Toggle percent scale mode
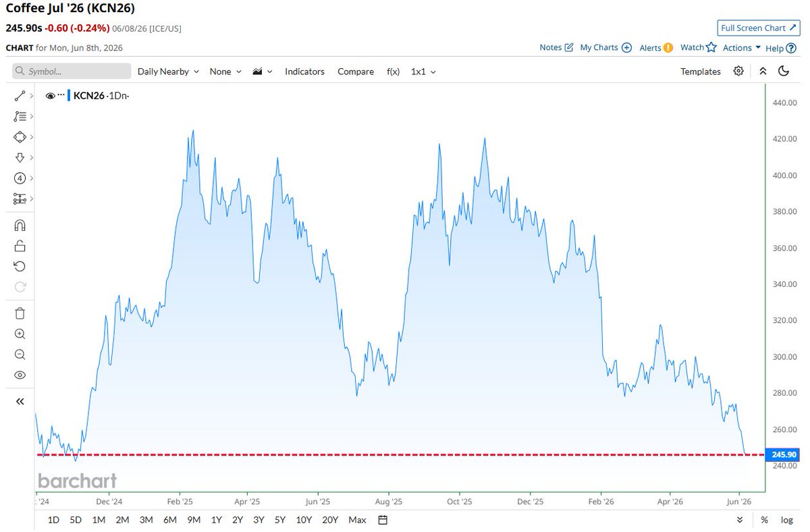This screenshot has width=810, height=532. coord(764,520)
